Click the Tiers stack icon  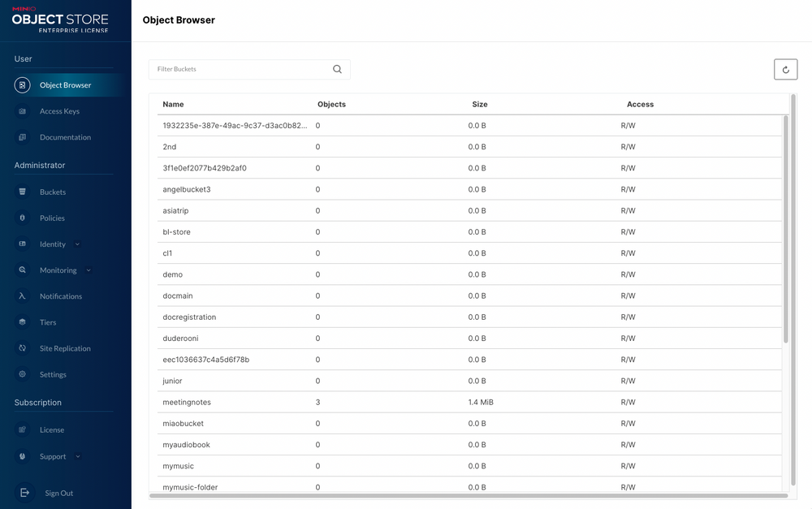(23, 322)
